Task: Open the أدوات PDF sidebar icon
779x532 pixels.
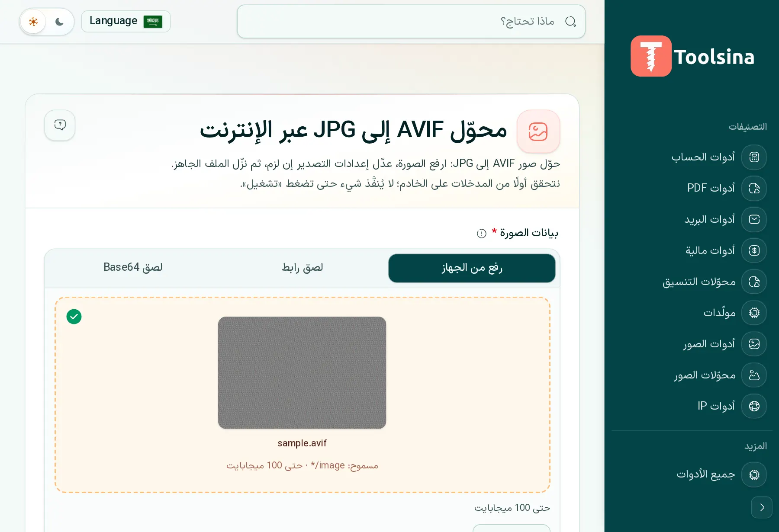Action: tap(754, 188)
